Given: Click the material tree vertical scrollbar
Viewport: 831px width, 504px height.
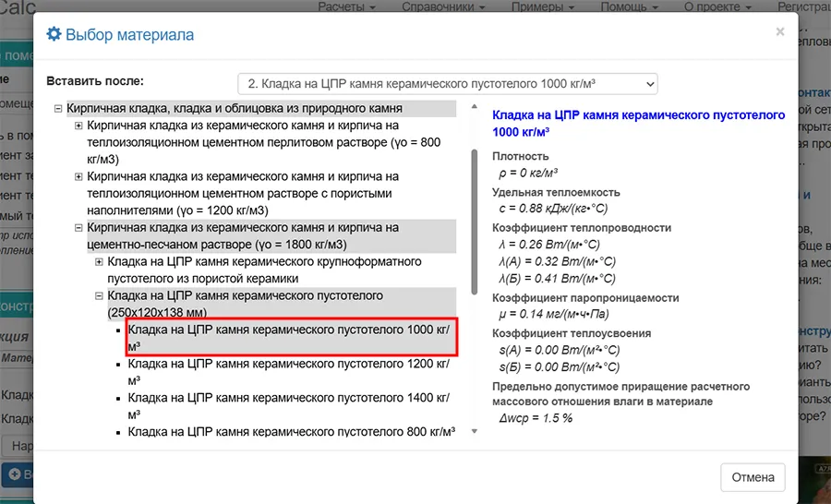Looking at the screenshot, I should [476, 222].
